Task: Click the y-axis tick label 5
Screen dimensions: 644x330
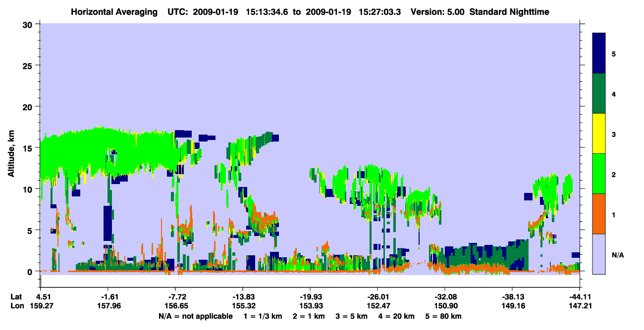Action: point(31,230)
